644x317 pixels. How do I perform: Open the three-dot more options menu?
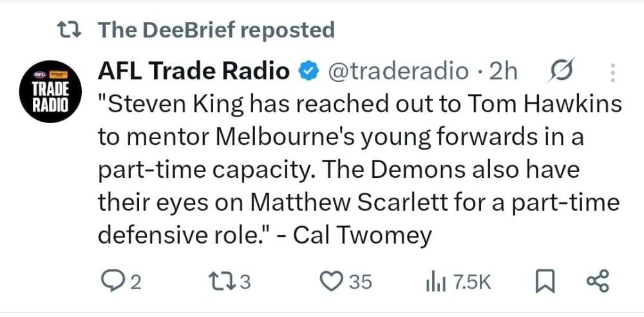(612, 72)
